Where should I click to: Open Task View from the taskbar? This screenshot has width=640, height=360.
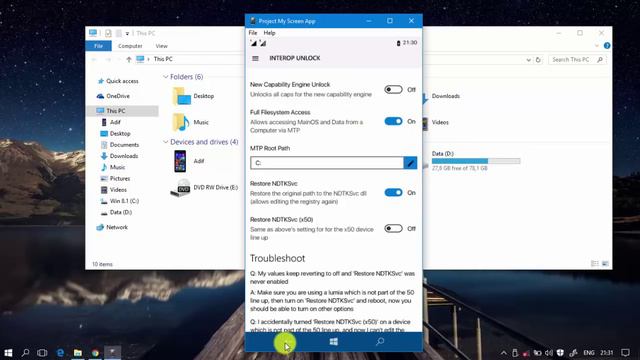pos(42,353)
